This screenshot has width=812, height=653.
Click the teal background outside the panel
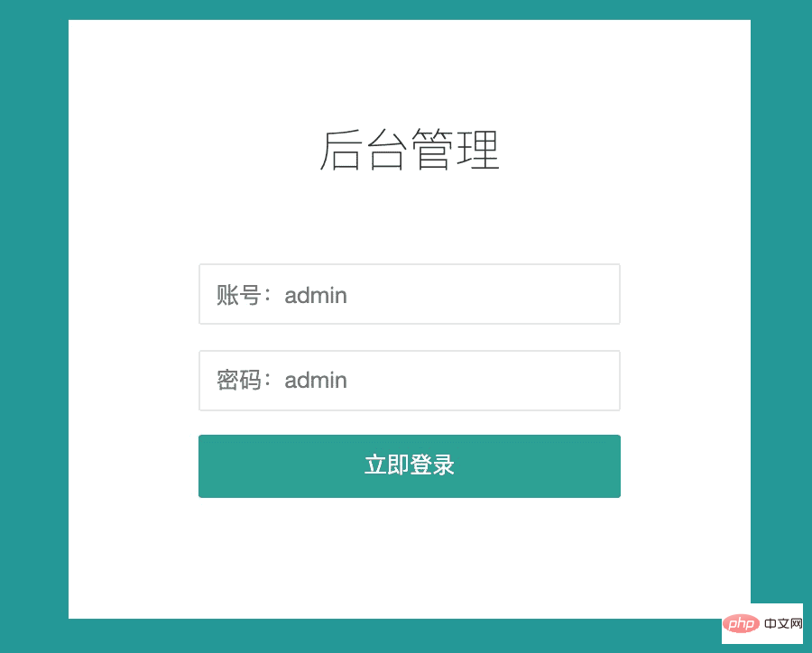[x=33, y=326]
